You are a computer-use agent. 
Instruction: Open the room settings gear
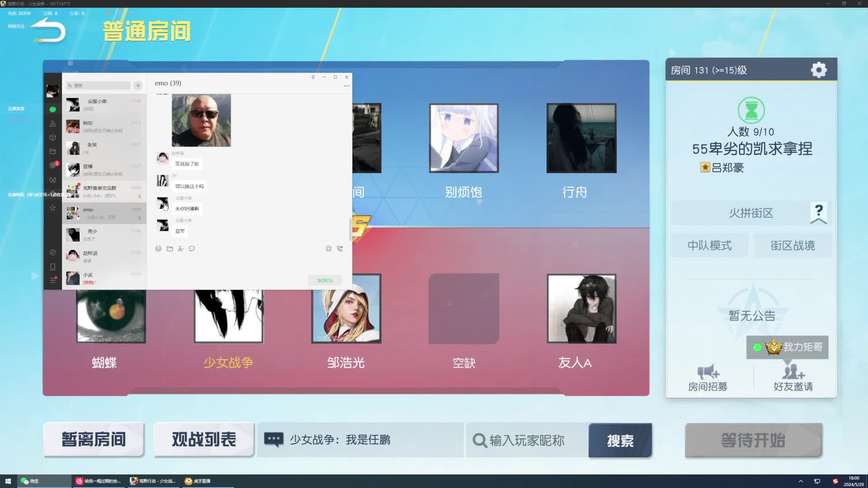[819, 70]
